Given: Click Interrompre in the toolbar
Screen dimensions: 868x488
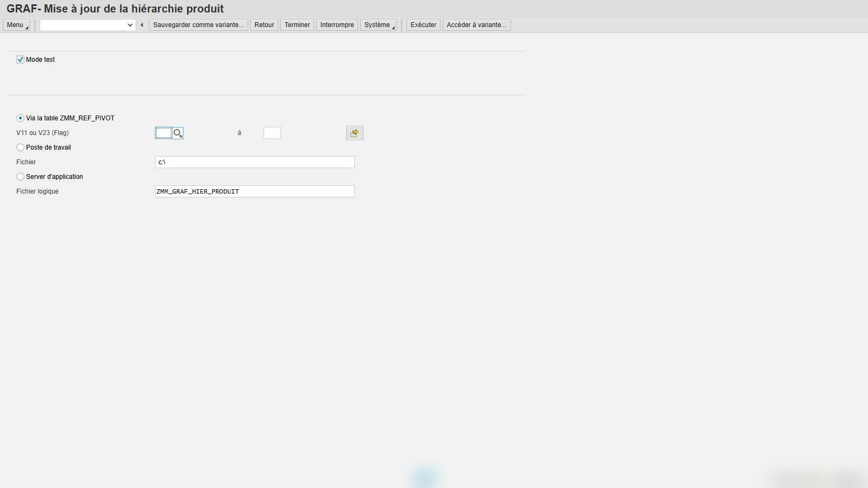Looking at the screenshot, I should point(337,25).
